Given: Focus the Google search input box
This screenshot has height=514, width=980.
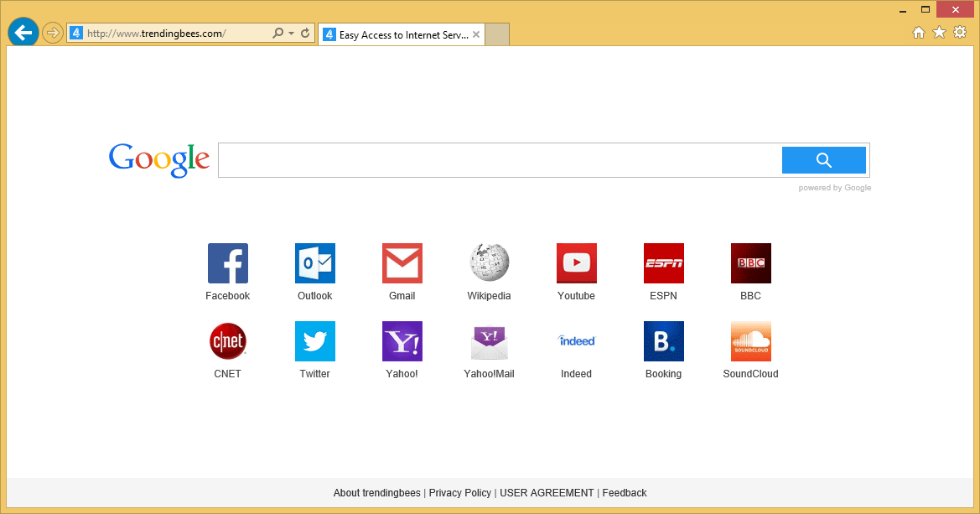Looking at the screenshot, I should click(499, 160).
